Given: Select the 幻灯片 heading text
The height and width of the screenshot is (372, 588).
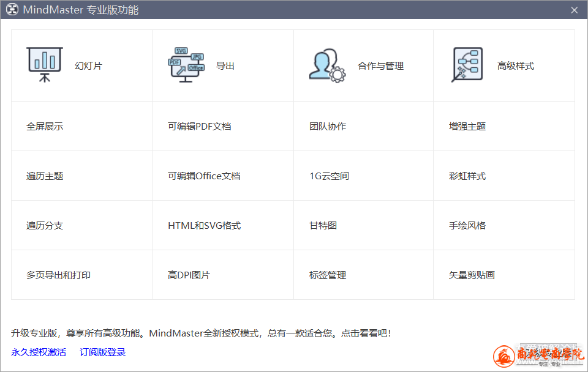Looking at the screenshot, I should click(88, 66).
